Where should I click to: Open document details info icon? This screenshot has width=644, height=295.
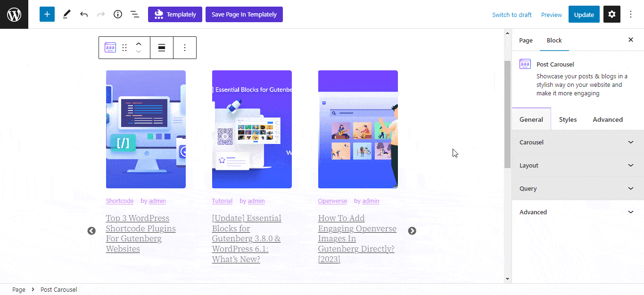click(118, 14)
